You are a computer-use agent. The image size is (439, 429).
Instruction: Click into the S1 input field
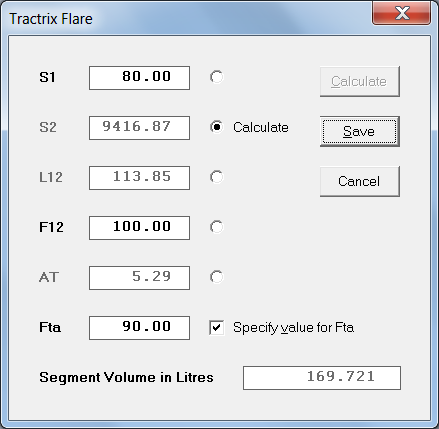[139, 78]
